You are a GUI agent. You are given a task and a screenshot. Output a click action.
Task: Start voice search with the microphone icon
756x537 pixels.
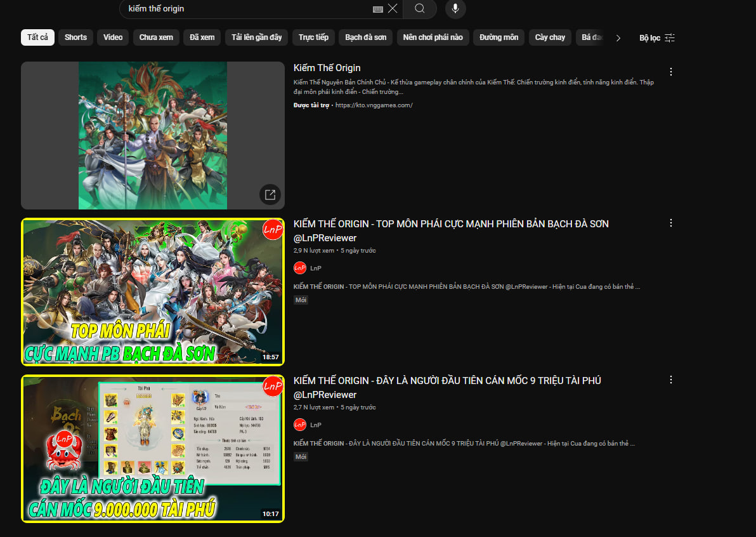click(455, 9)
